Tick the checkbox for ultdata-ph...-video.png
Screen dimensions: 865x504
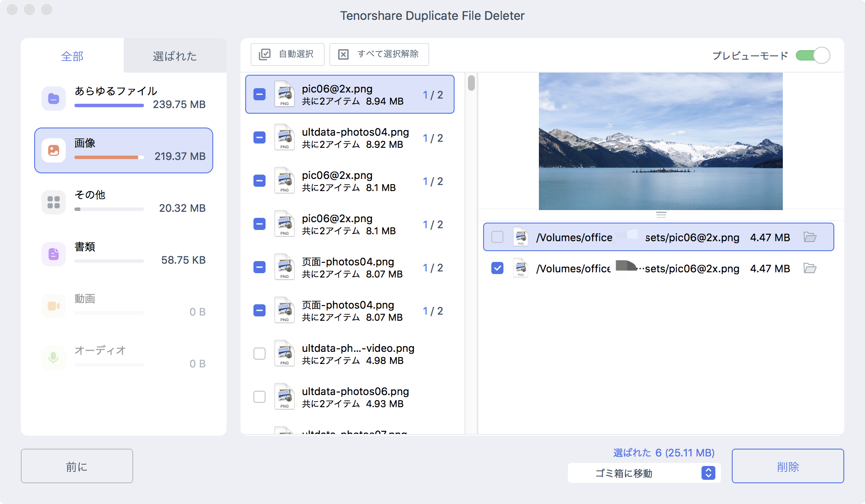click(259, 354)
